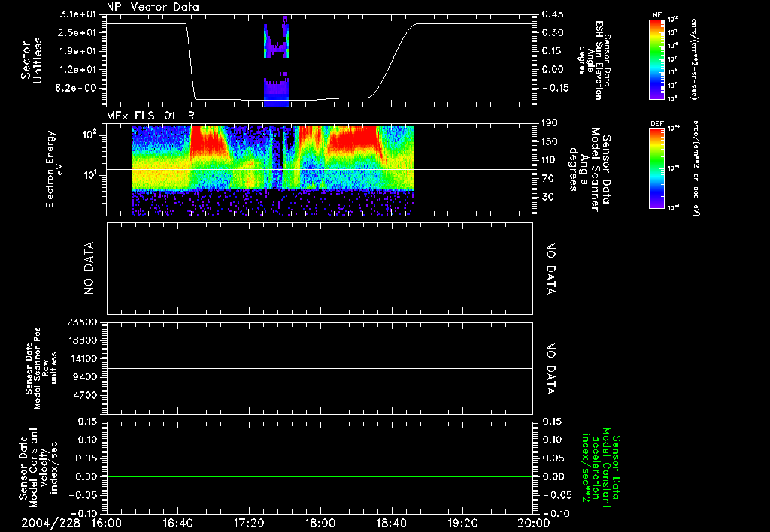The image size is (770, 532).
Task: Select the "Electron Energy eV" axis label
Action: (56, 170)
